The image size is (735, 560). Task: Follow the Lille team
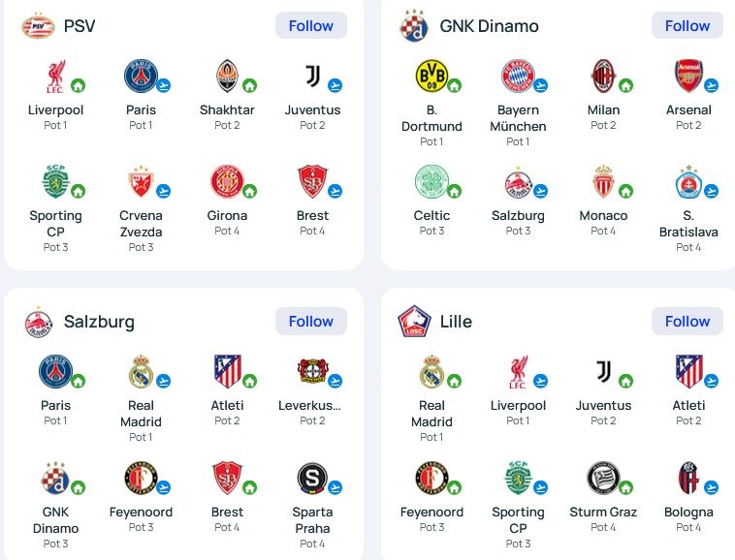(687, 322)
